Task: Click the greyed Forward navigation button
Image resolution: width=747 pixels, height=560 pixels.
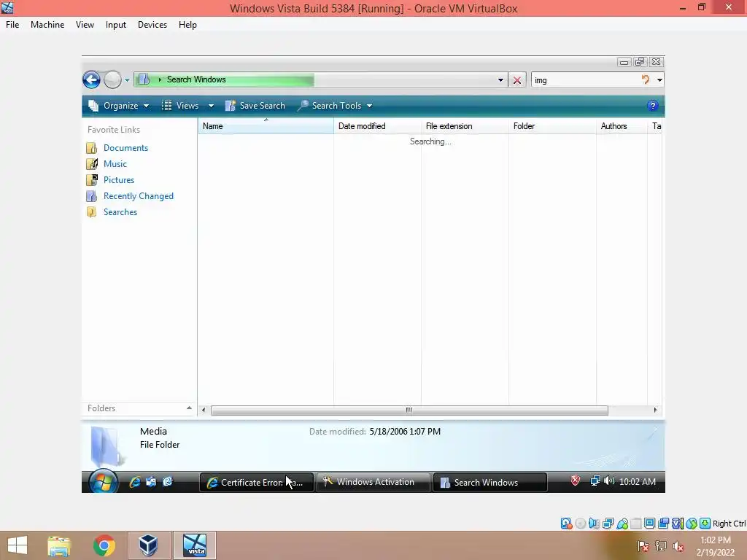Action: (x=112, y=80)
